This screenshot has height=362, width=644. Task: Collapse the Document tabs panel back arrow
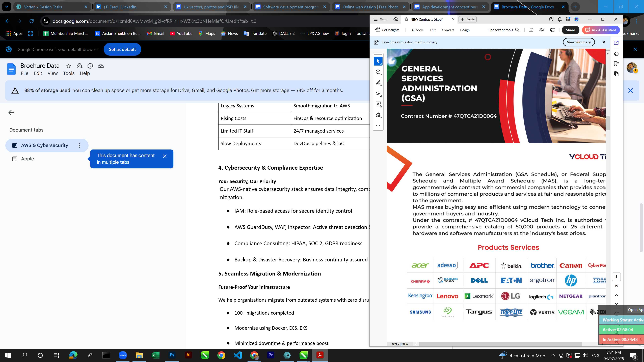coord(11,113)
